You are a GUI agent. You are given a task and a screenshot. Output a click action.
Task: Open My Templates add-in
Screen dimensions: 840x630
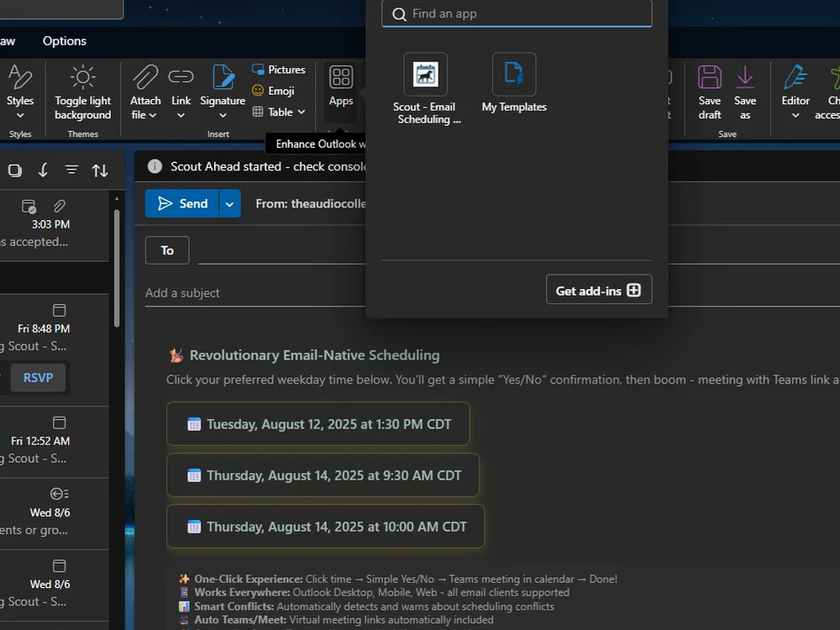514,83
